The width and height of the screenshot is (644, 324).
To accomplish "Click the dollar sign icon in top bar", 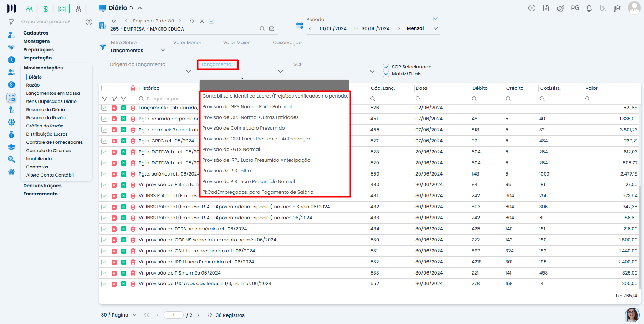I will (x=46, y=9).
